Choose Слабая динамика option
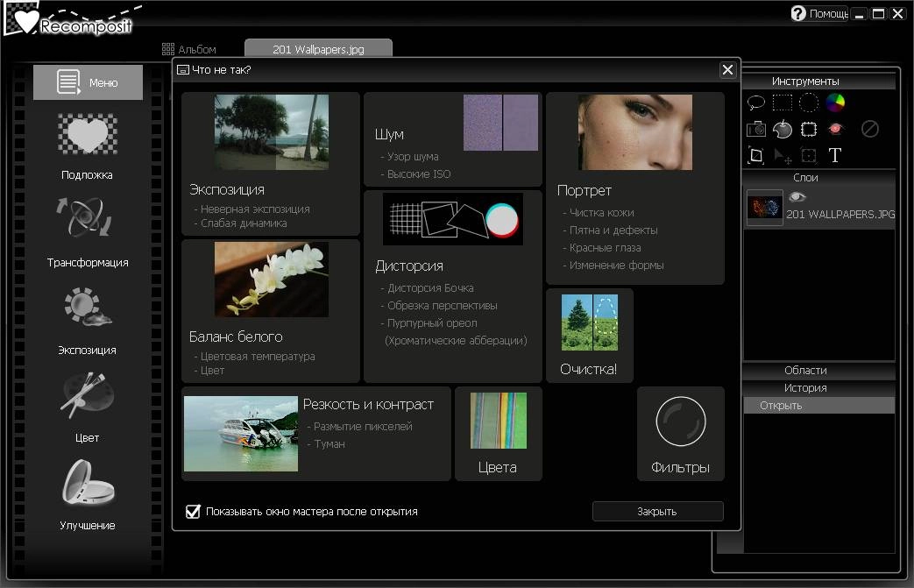The width and height of the screenshot is (914, 588). tap(244, 223)
